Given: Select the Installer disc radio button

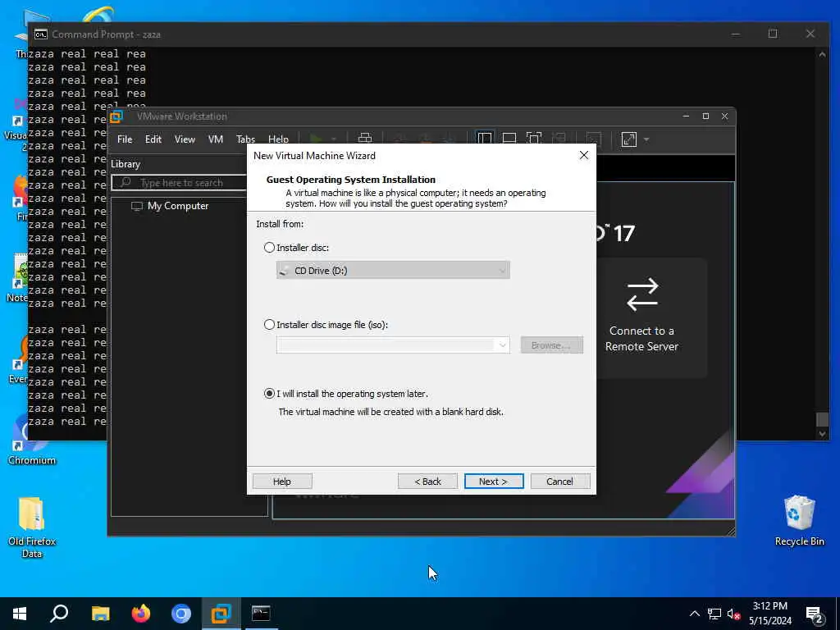Looking at the screenshot, I should (269, 248).
